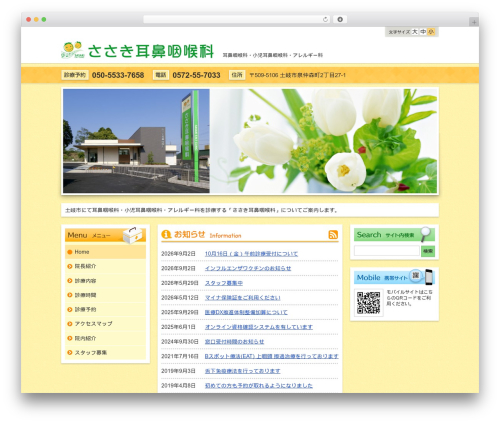
Task: Click the 電話 label in orange bar
Action: [x=161, y=75]
